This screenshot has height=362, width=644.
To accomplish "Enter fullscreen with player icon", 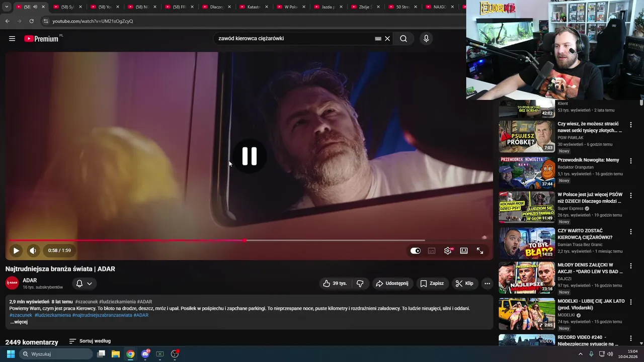I will [480, 250].
